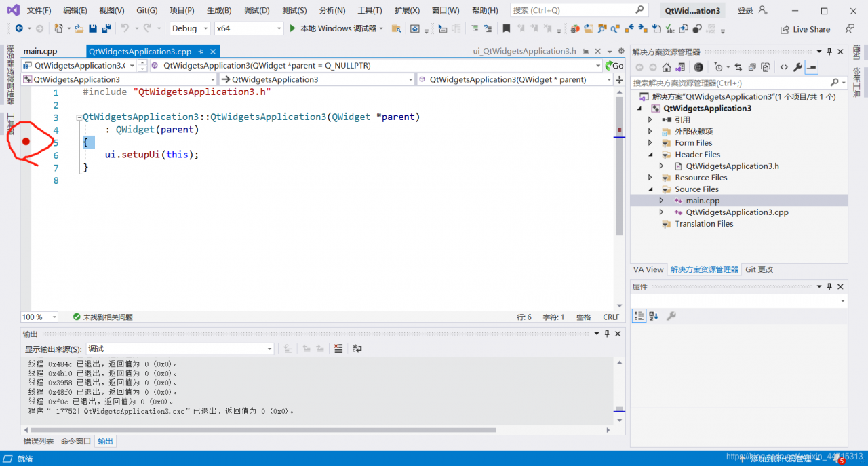This screenshot has width=868, height=466.
Task: Open the 100 % zoom level dropdown
Action: tap(40, 317)
